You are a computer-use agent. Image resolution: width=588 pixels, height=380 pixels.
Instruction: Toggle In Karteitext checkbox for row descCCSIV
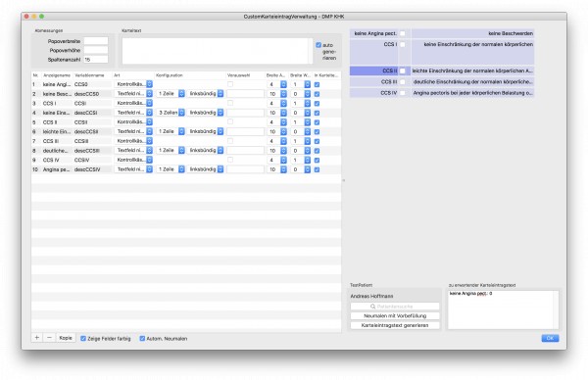click(317, 169)
